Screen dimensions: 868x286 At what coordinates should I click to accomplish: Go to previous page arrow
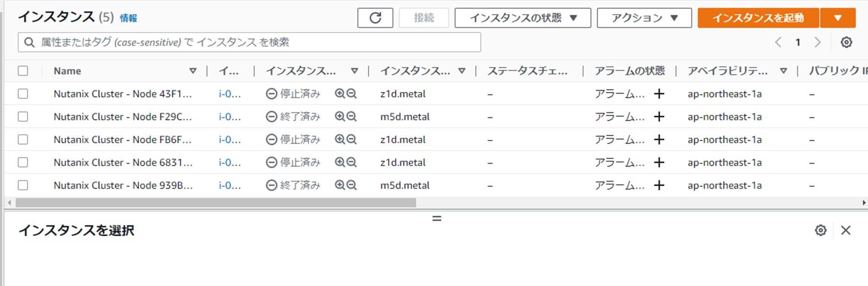pos(778,43)
